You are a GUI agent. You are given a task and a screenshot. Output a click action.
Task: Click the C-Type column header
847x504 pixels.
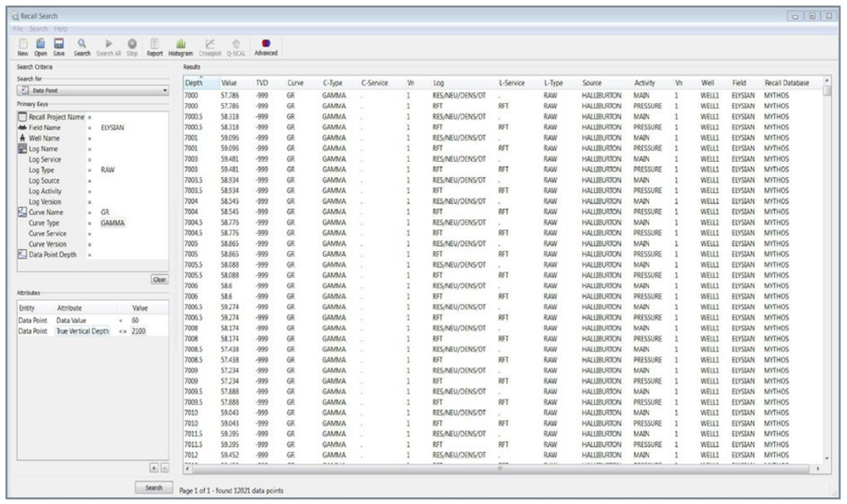pos(333,83)
